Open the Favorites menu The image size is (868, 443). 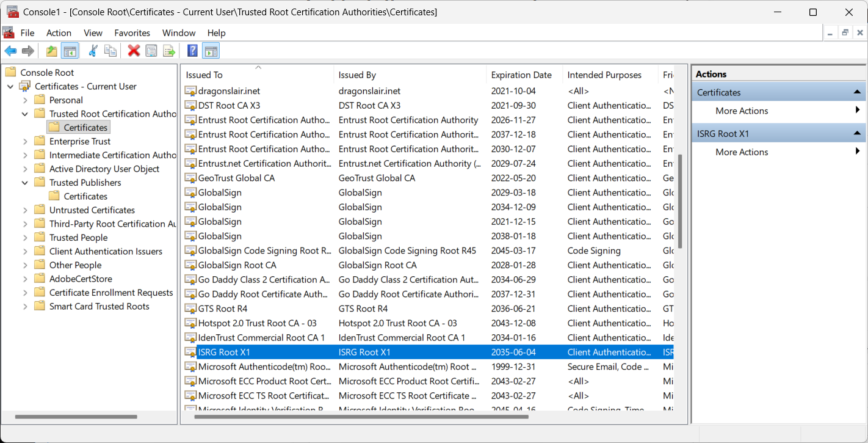click(x=132, y=33)
